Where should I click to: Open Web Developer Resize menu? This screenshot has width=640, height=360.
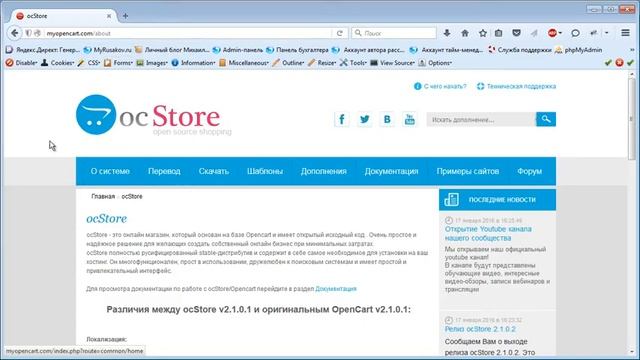point(322,63)
